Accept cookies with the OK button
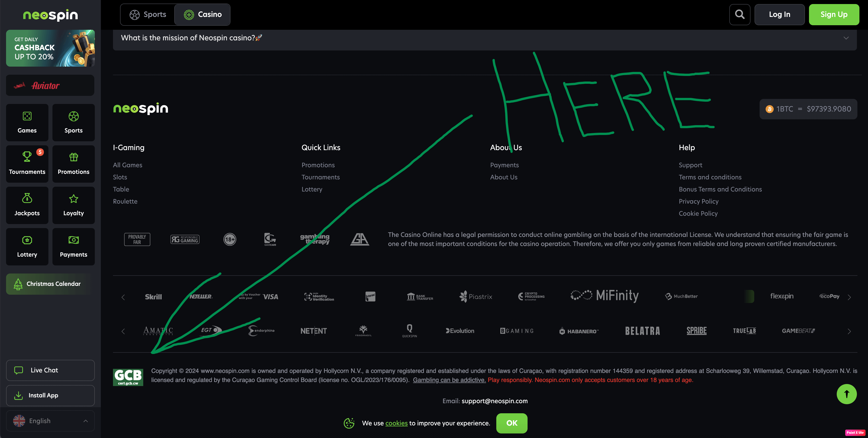 click(511, 423)
